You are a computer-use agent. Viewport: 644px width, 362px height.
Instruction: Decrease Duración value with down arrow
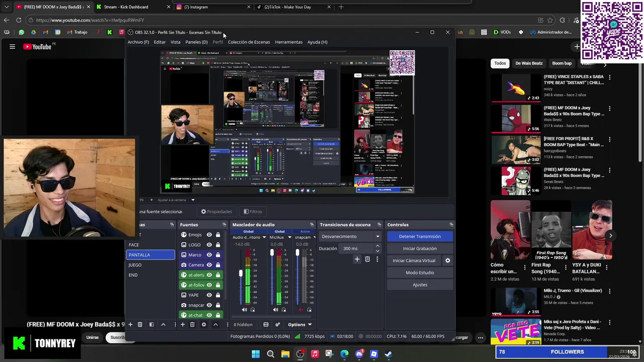click(377, 250)
